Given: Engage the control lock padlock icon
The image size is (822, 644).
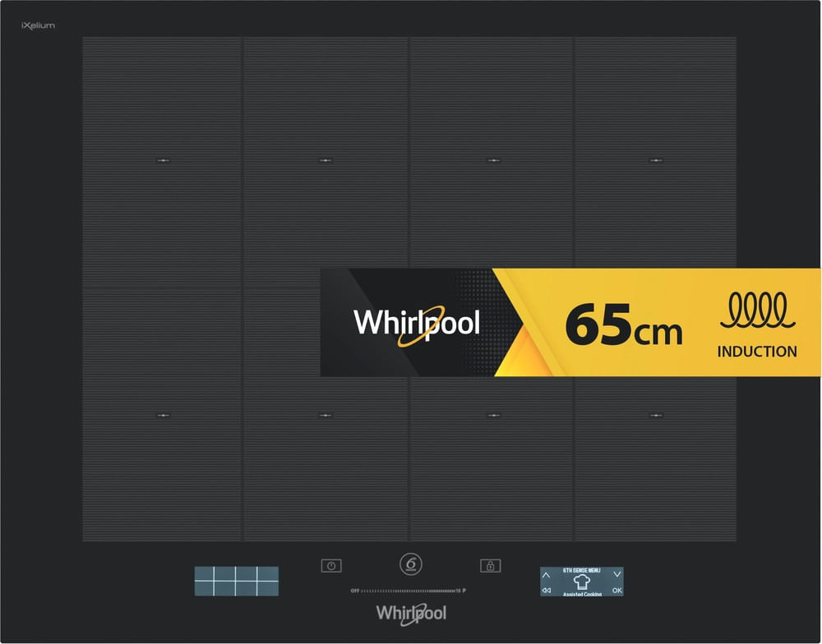Looking at the screenshot, I should click(491, 566).
